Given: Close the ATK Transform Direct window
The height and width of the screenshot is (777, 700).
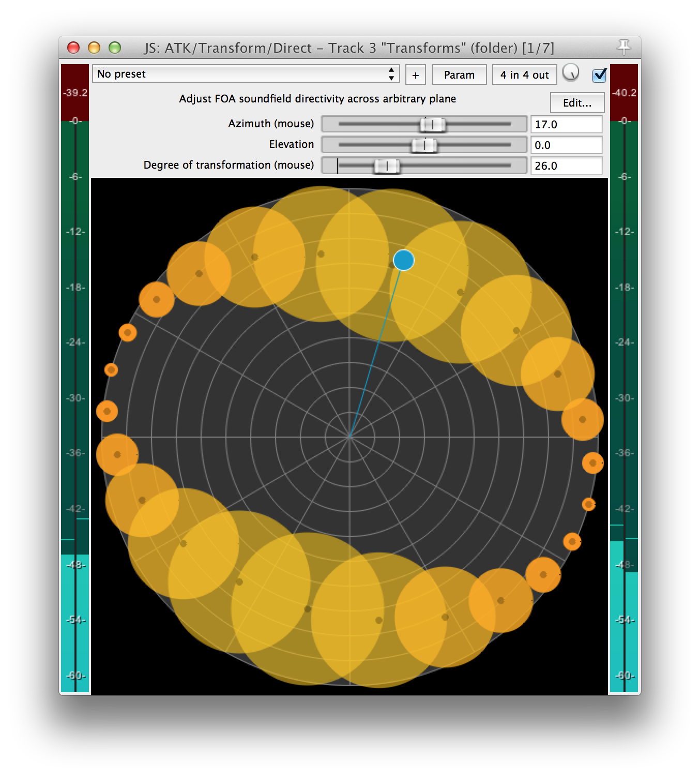Looking at the screenshot, I should (73, 48).
